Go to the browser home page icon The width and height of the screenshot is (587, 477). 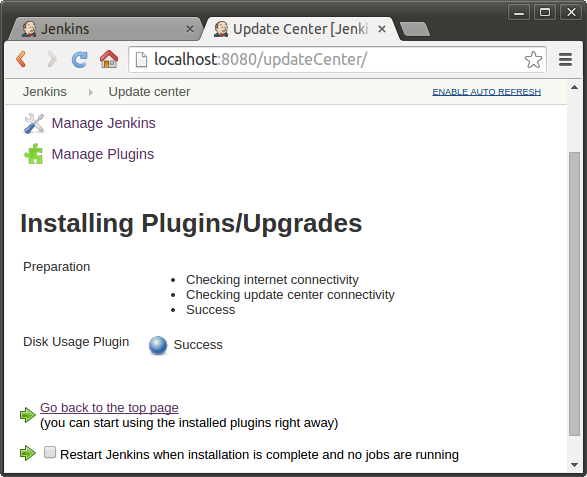point(109,59)
